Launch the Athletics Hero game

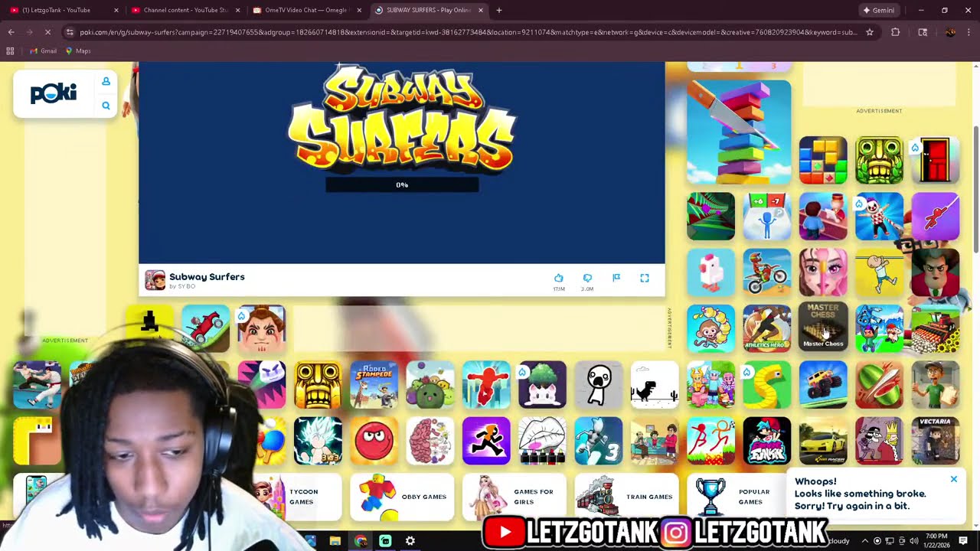pos(767,328)
